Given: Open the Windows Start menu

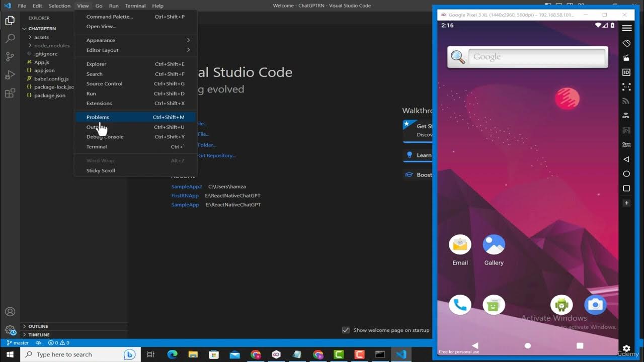Looking at the screenshot, I should tap(10, 354).
